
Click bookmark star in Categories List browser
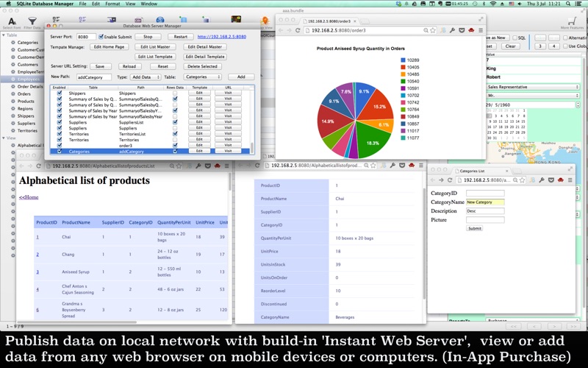522,180
